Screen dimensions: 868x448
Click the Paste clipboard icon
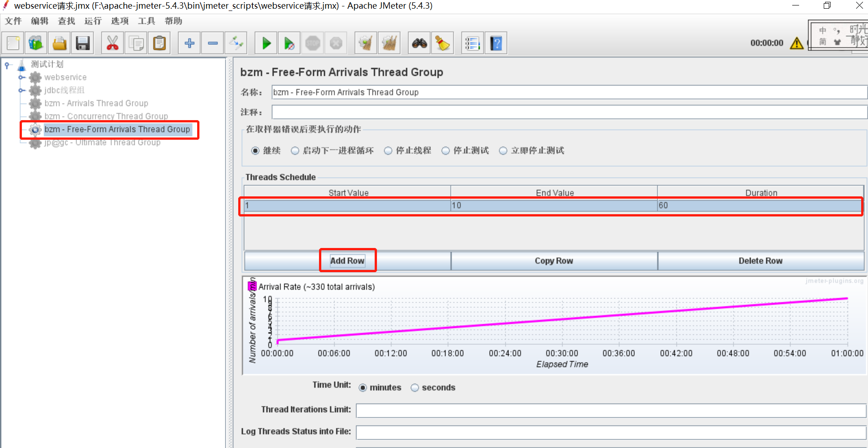159,43
